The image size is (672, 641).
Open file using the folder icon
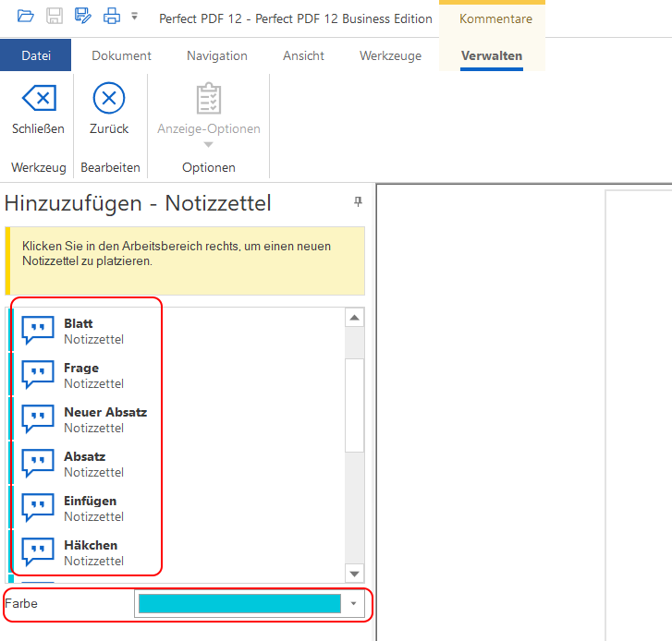pos(25,17)
